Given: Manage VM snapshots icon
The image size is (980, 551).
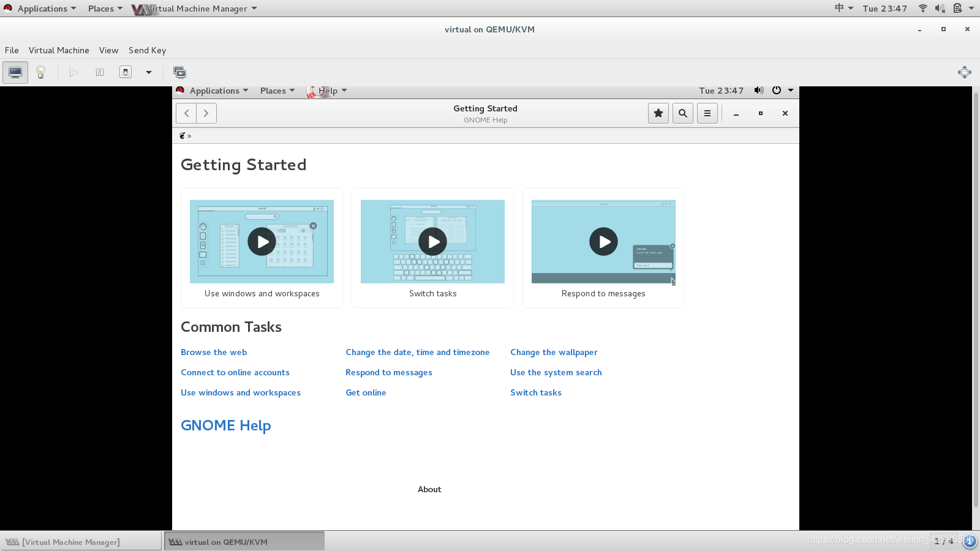Looking at the screenshot, I should click(x=179, y=72).
